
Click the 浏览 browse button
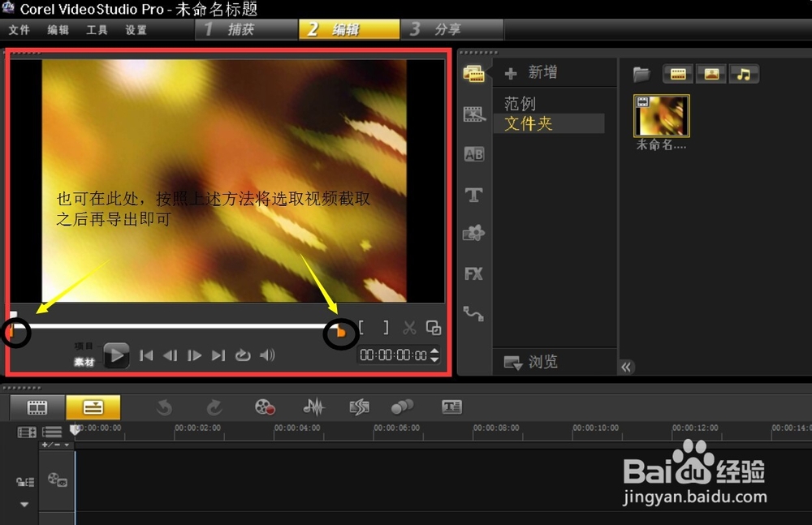click(531, 362)
